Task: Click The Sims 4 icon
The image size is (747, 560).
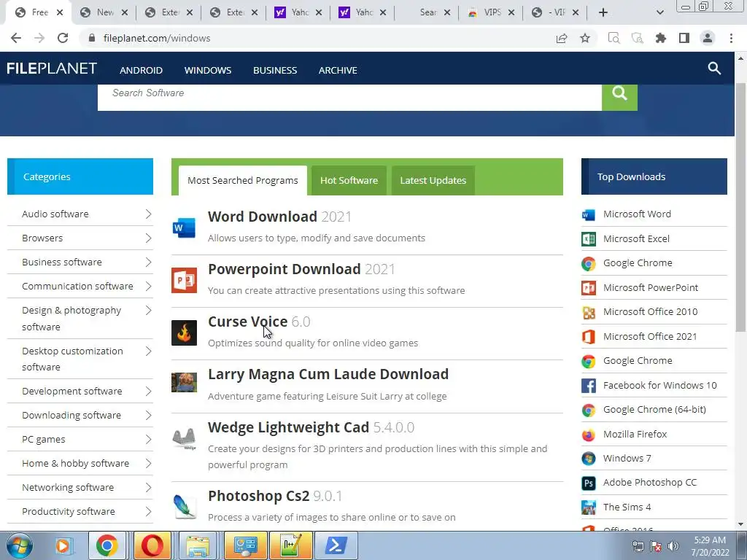Action: (x=589, y=507)
